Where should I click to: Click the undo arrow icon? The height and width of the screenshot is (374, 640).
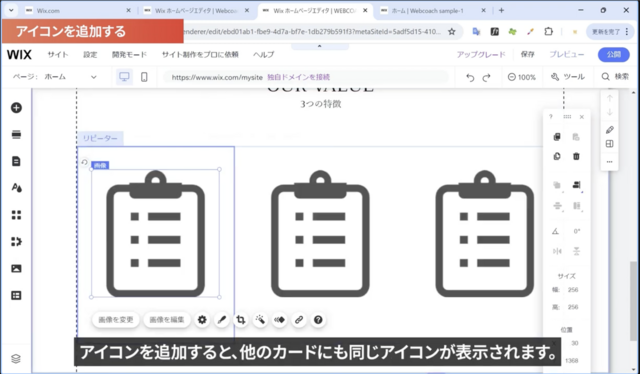tap(470, 77)
